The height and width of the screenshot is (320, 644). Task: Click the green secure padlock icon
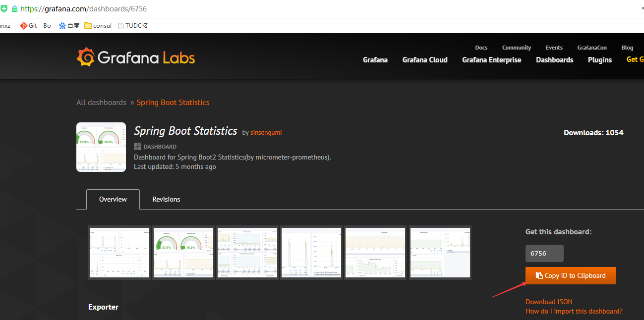point(14,9)
